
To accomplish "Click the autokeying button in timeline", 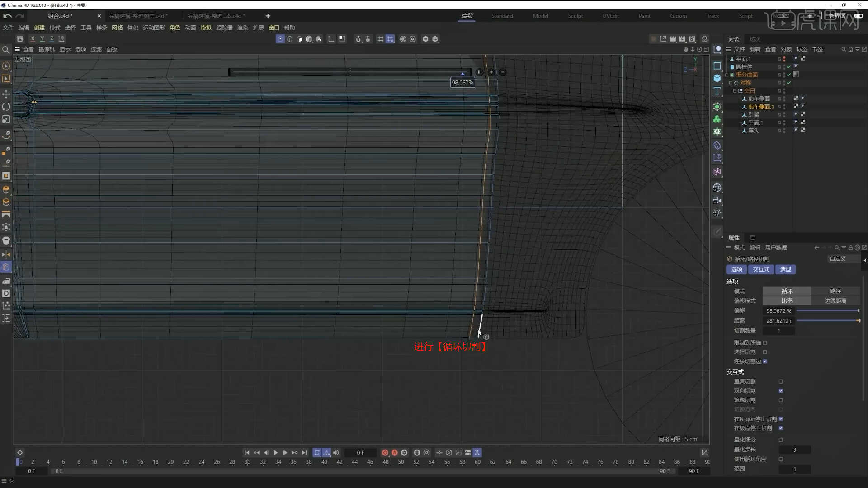I will coord(394,452).
